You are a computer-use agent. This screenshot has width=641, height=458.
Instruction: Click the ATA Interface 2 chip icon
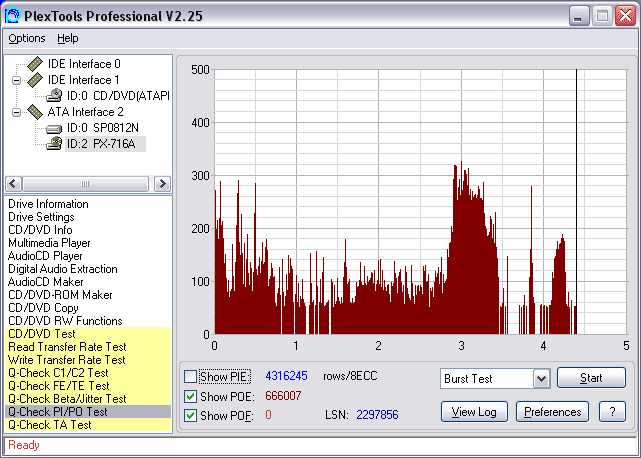[x=35, y=112]
